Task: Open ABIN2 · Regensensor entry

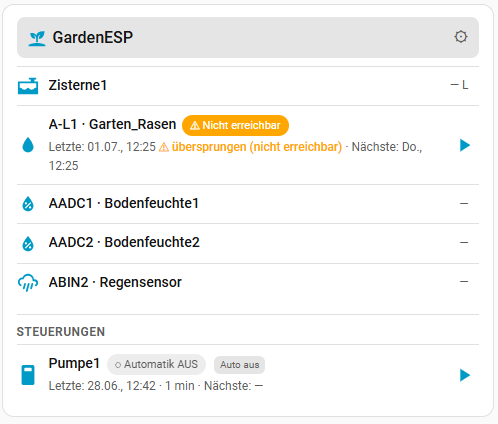Action: coord(248,283)
